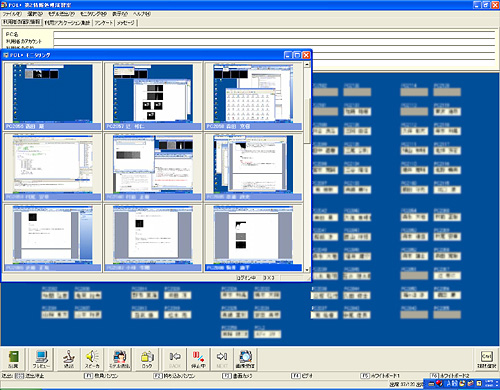Select the モデル送出 model broadcast icon
Screen dimensions: 500x390
tap(120, 359)
